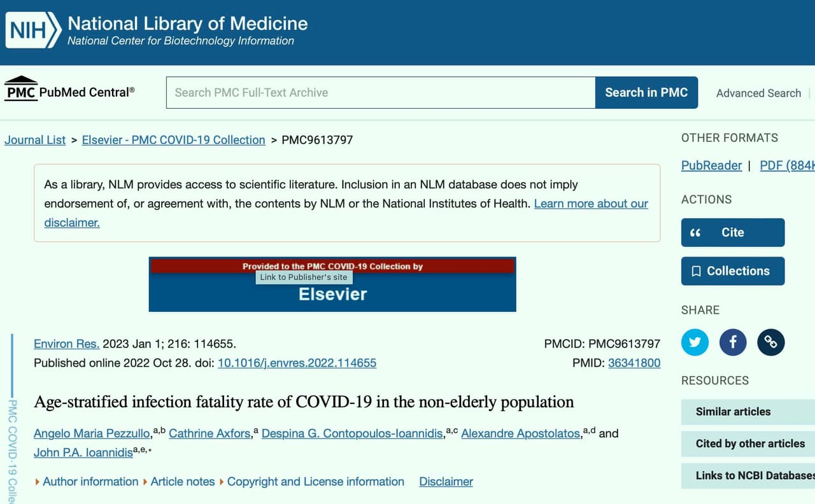Open the Advanced Search link
The height and width of the screenshot is (504, 815).
coord(758,93)
